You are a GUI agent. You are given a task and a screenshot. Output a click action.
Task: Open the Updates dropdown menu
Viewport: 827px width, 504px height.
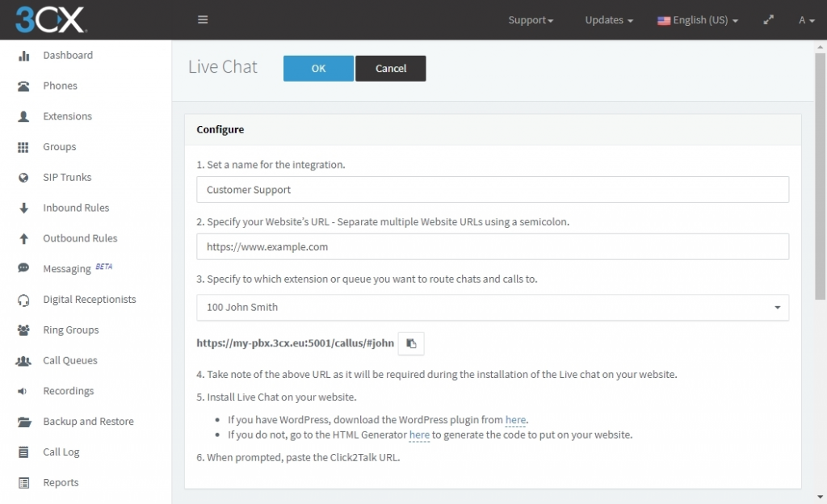(x=609, y=20)
